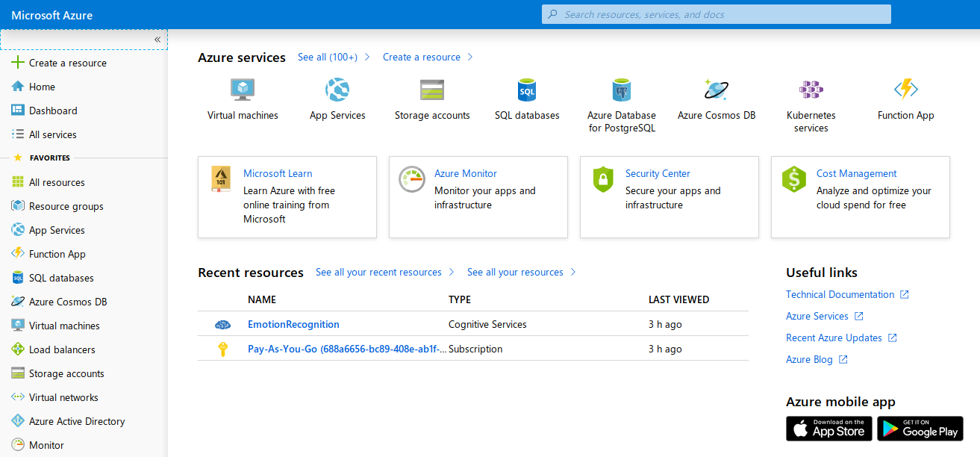Open the Recent Azure Updates link

pyautogui.click(x=834, y=338)
